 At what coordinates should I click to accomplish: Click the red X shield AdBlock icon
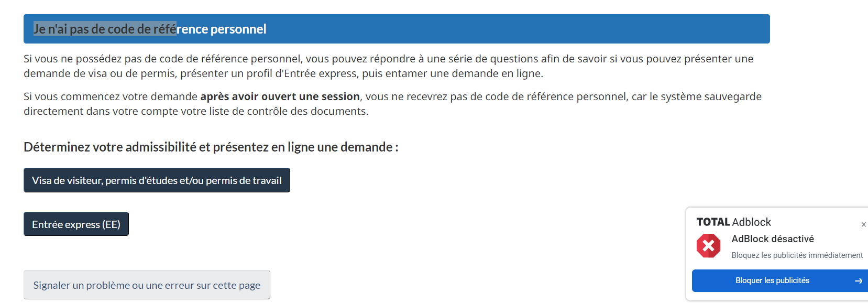pyautogui.click(x=708, y=245)
